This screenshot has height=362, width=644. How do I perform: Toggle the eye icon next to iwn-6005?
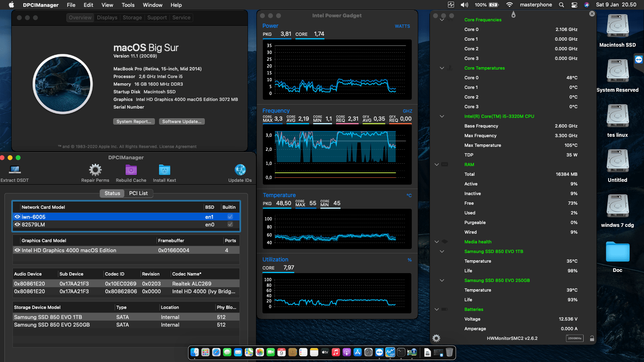tap(17, 217)
